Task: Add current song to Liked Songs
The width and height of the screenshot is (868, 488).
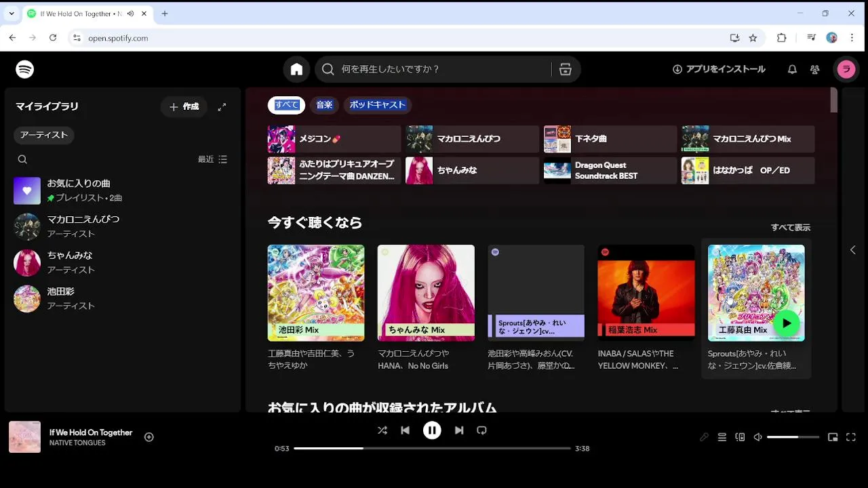Action: pos(149,437)
